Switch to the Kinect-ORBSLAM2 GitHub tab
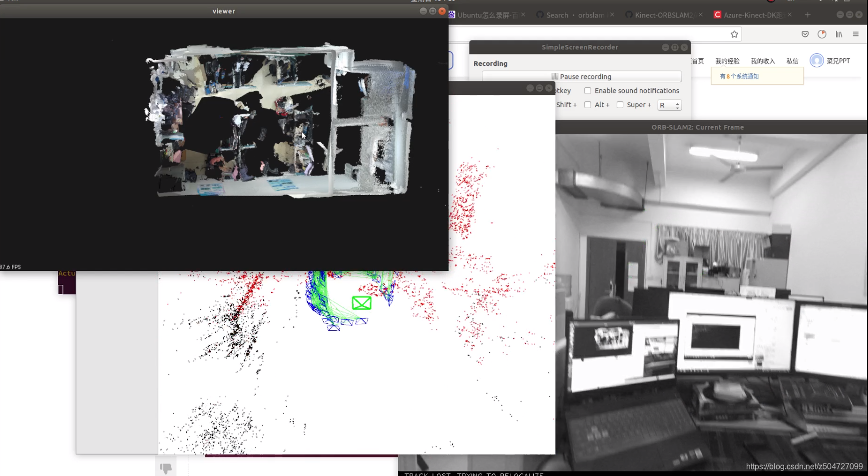The width and height of the screenshot is (868, 476). (x=663, y=15)
